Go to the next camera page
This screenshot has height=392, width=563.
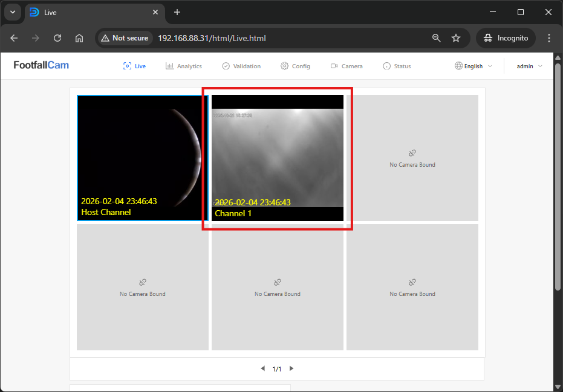coord(291,368)
